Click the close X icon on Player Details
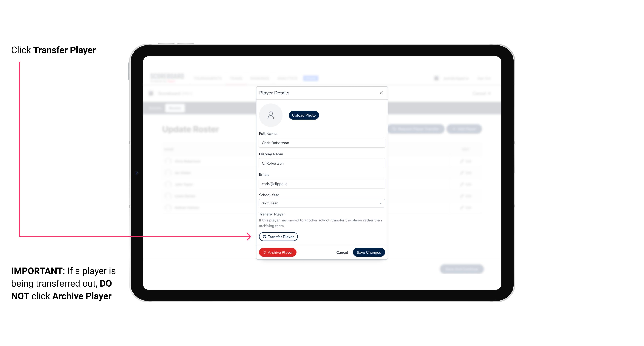The image size is (644, 346). pyautogui.click(x=381, y=93)
